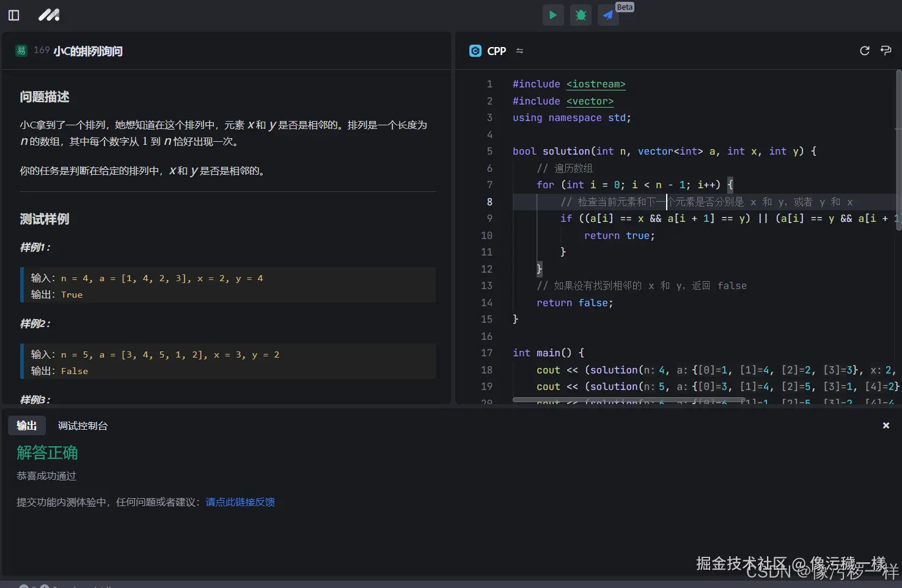Image resolution: width=902 pixels, height=588 pixels.
Task: Start debugging with the bug icon
Action: [581, 15]
